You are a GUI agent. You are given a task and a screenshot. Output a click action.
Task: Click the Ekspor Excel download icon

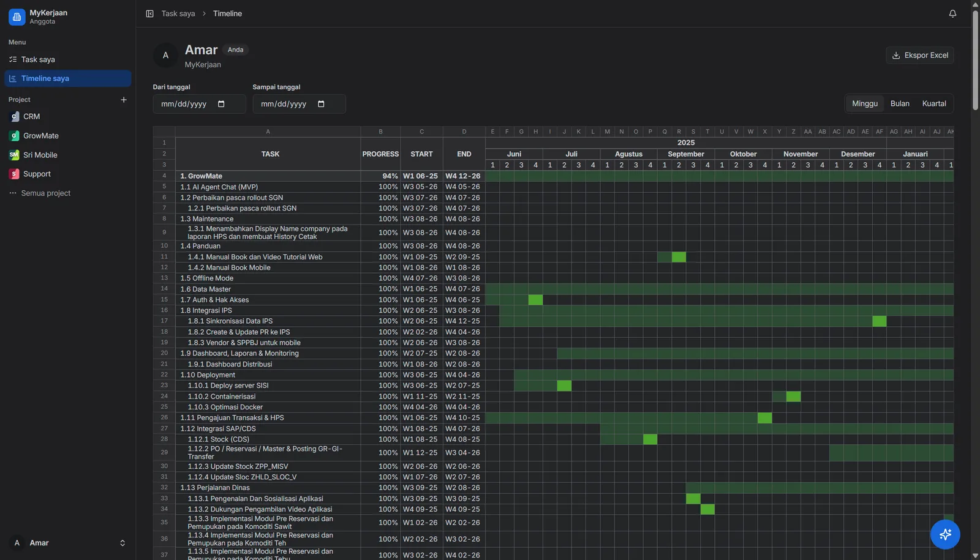click(896, 55)
